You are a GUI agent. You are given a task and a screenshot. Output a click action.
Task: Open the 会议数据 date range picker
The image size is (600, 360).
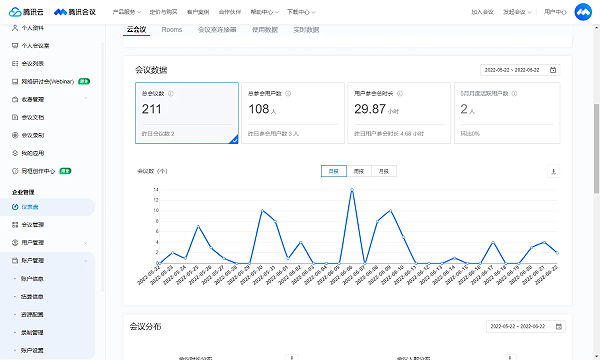520,70
